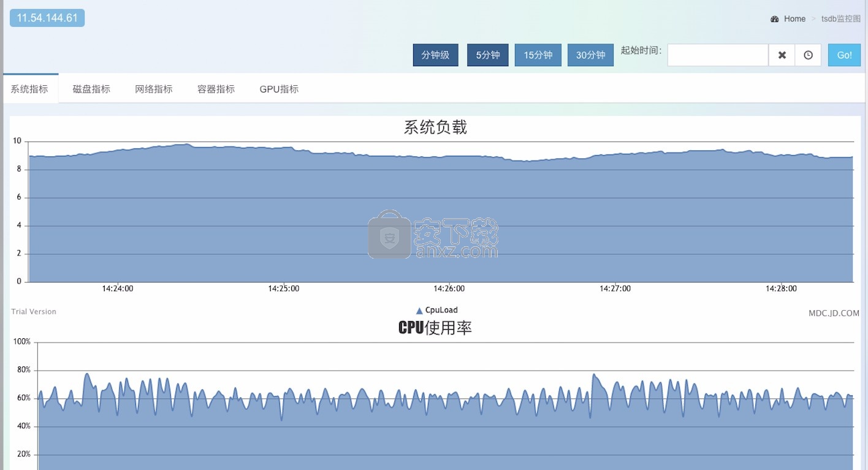Screen dimensions: 868x470
Task: Clear the start time with the X icon
Action: click(x=782, y=55)
